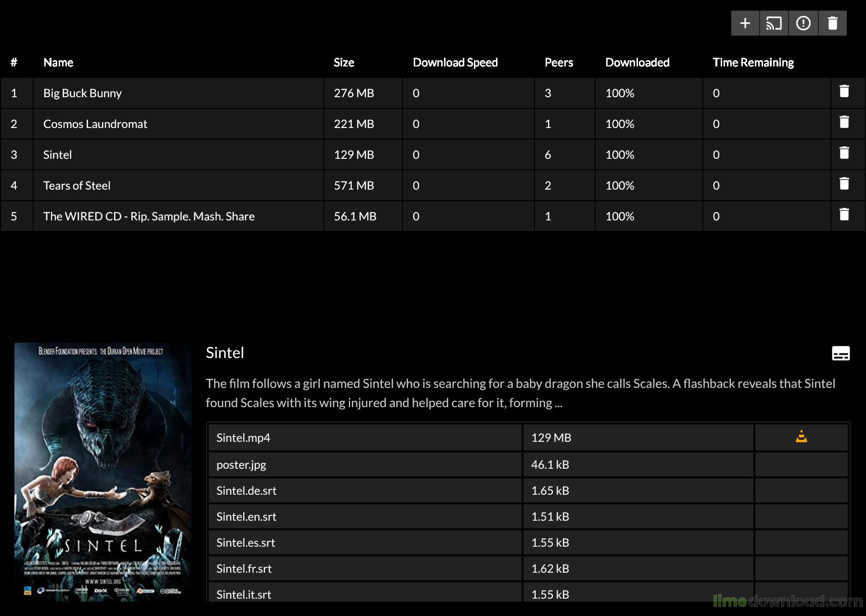Sort by Peers column header
The height and width of the screenshot is (616, 866).
[x=559, y=63]
